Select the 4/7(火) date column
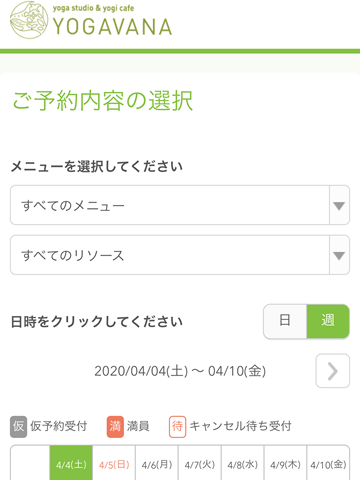Viewport: 360px width, 480px height. (200, 463)
